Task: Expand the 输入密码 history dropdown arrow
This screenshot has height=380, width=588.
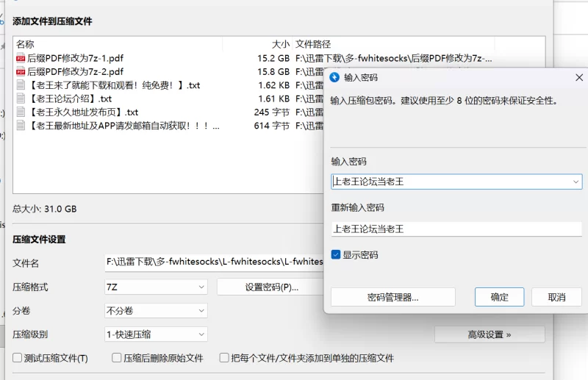Action: pyautogui.click(x=576, y=182)
